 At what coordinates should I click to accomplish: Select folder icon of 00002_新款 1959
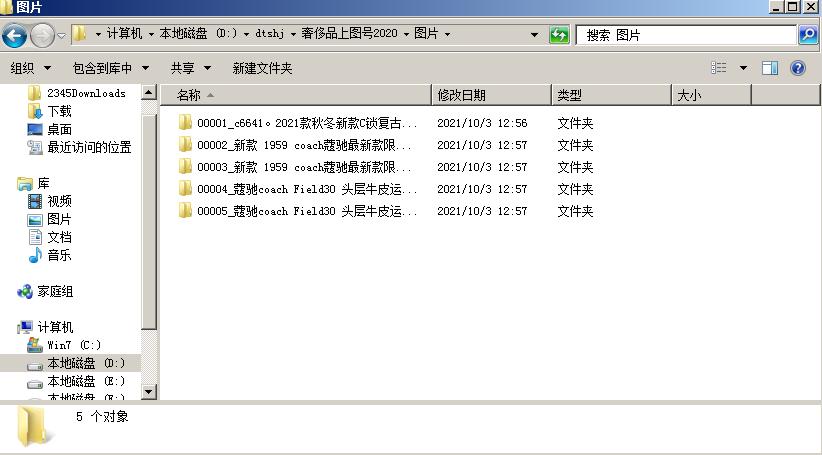click(185, 144)
